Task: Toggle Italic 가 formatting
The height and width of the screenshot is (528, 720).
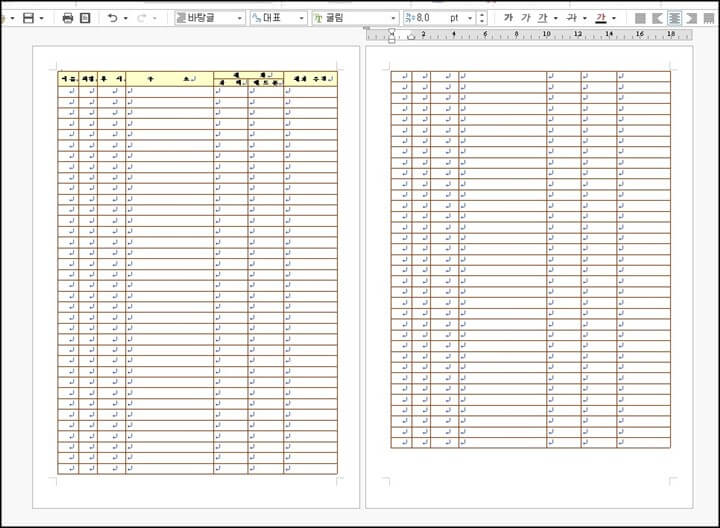Action: (526, 18)
